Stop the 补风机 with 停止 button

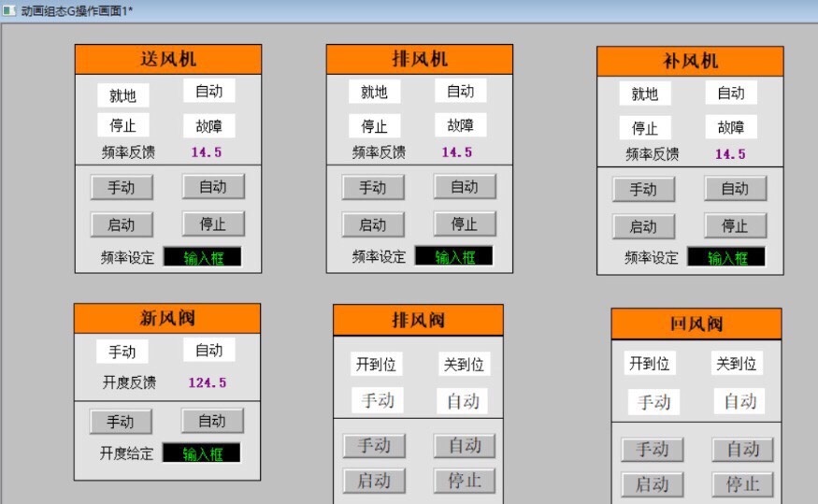click(735, 225)
